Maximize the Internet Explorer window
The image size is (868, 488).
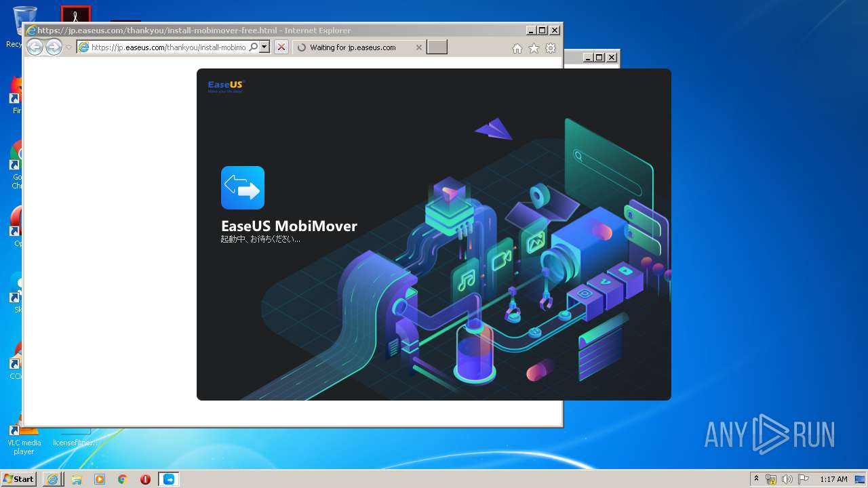[x=542, y=30]
